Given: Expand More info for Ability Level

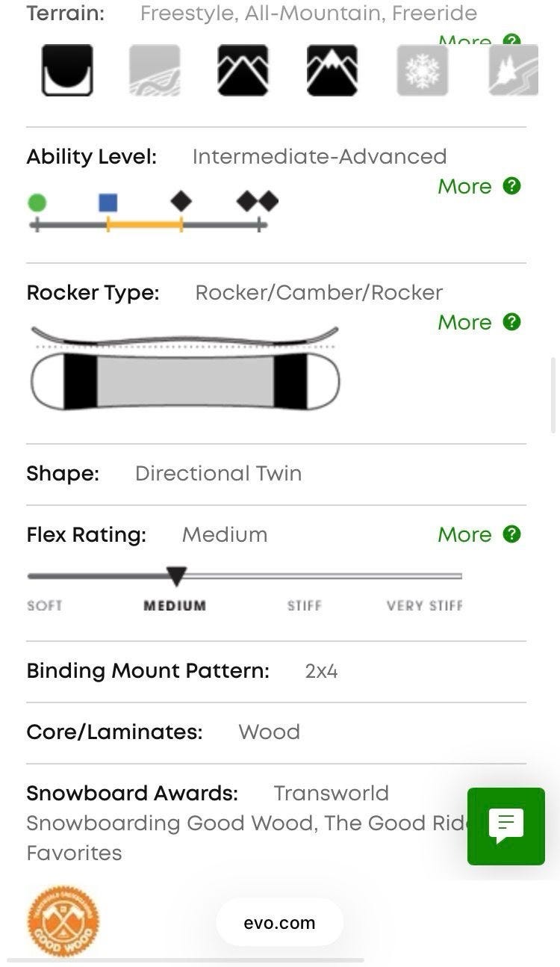Looking at the screenshot, I should (x=464, y=186).
